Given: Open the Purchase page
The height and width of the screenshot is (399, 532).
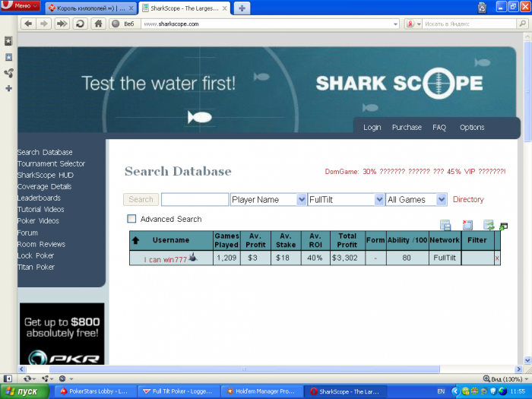Looking at the screenshot, I should pyautogui.click(x=407, y=127).
